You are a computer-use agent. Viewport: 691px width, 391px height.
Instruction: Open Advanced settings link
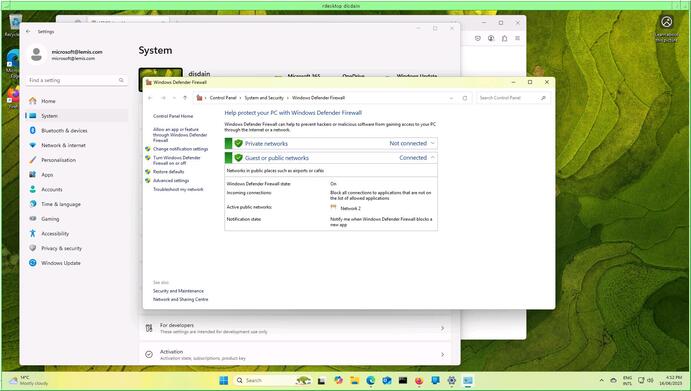[171, 180]
